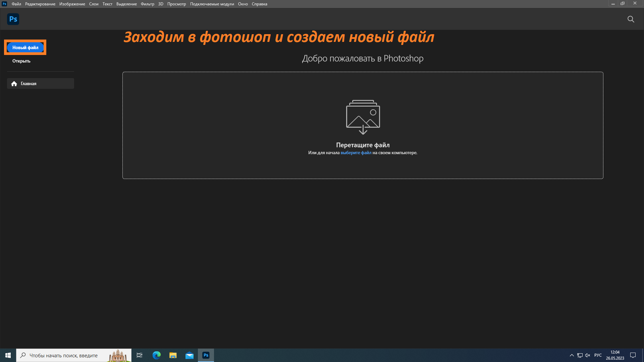
Task: Switch the РУС input language indicator
Action: 598,355
